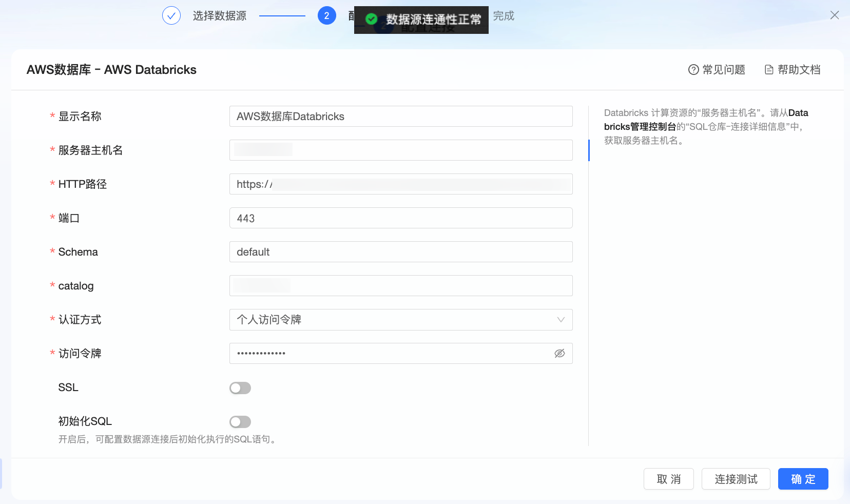
Task: Toggle the SSL switch on
Action: (240, 388)
